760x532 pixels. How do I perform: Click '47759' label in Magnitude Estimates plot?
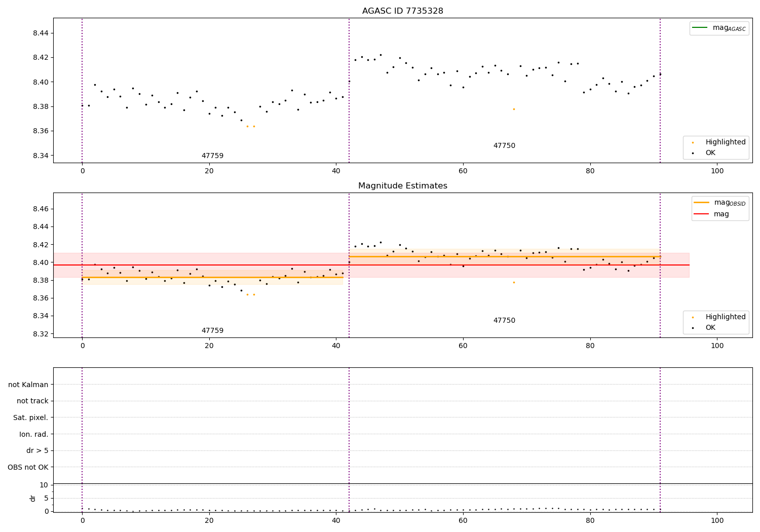[x=212, y=331]
